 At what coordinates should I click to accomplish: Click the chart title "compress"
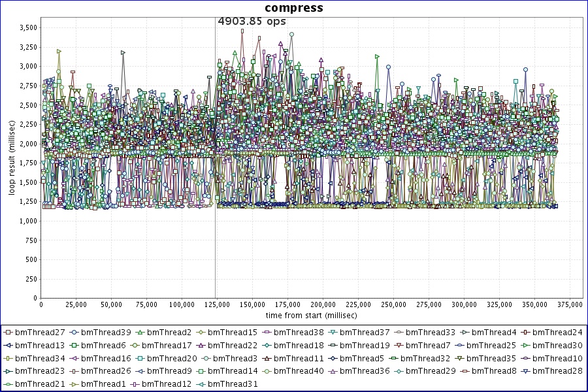(293, 8)
